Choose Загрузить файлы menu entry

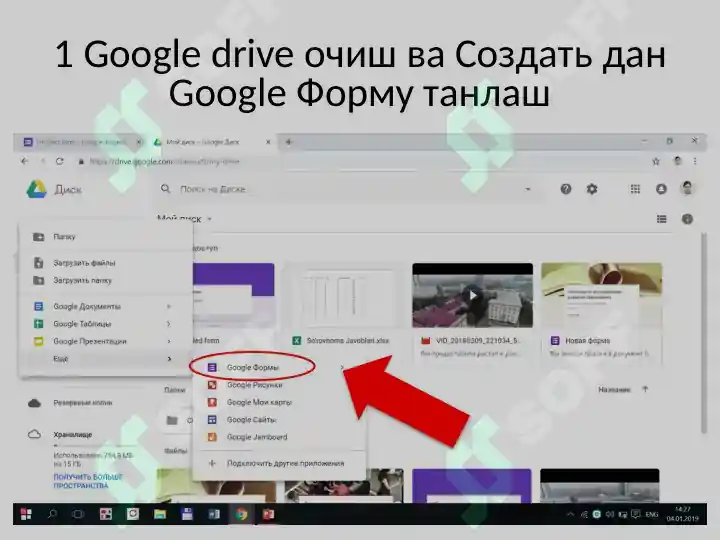(106, 263)
